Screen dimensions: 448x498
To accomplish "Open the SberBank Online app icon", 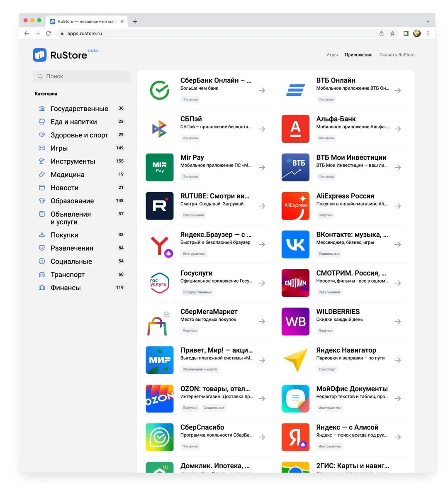I will (x=160, y=90).
